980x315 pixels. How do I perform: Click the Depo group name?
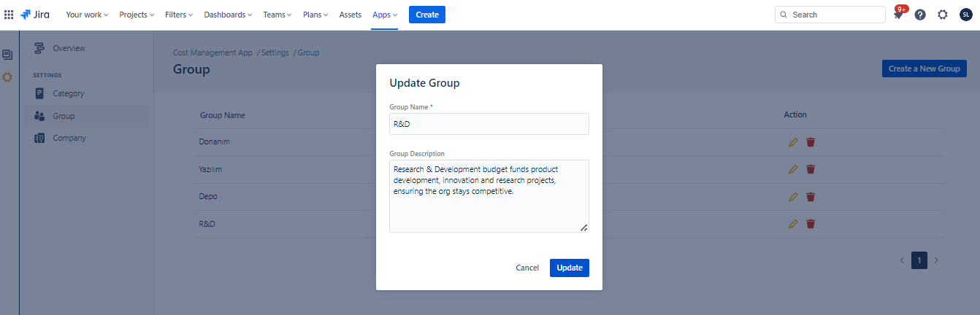208,197
